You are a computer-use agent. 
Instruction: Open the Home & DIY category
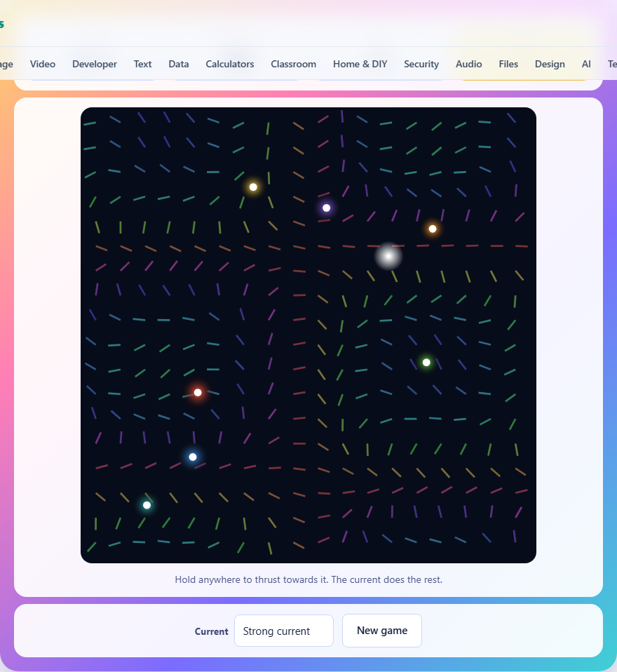tap(360, 64)
